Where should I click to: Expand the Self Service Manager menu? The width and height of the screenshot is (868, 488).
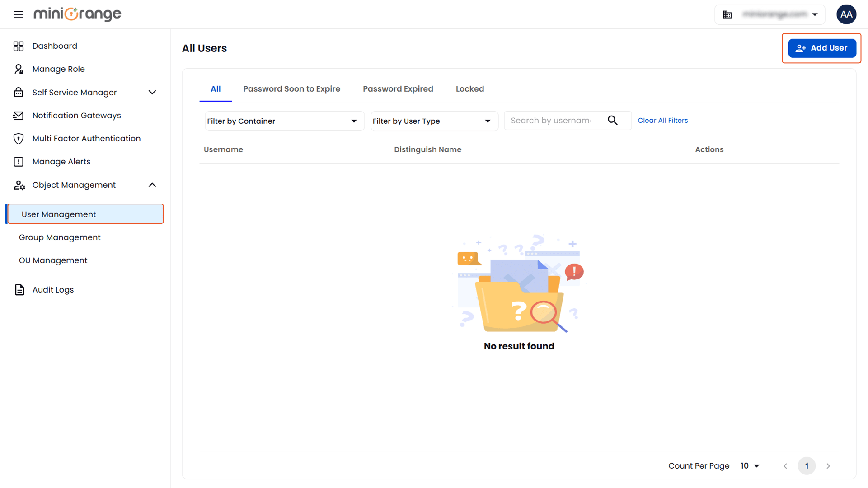[152, 92]
